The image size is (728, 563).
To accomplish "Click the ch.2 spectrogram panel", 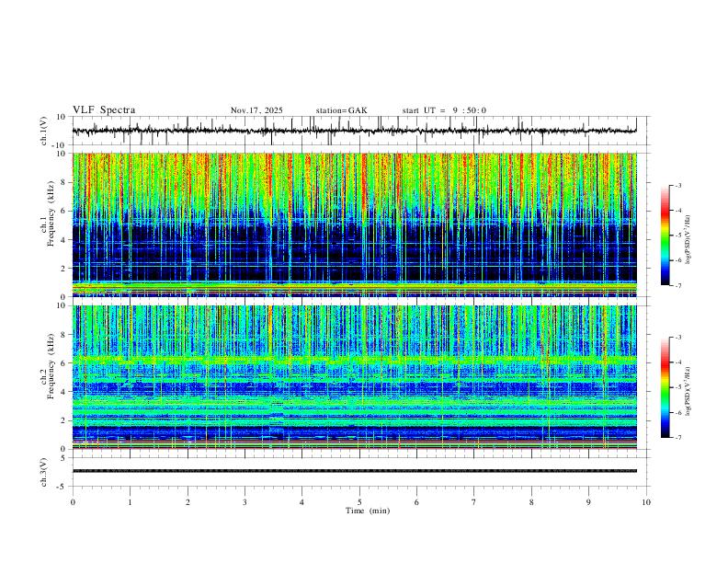I will coord(354,377).
